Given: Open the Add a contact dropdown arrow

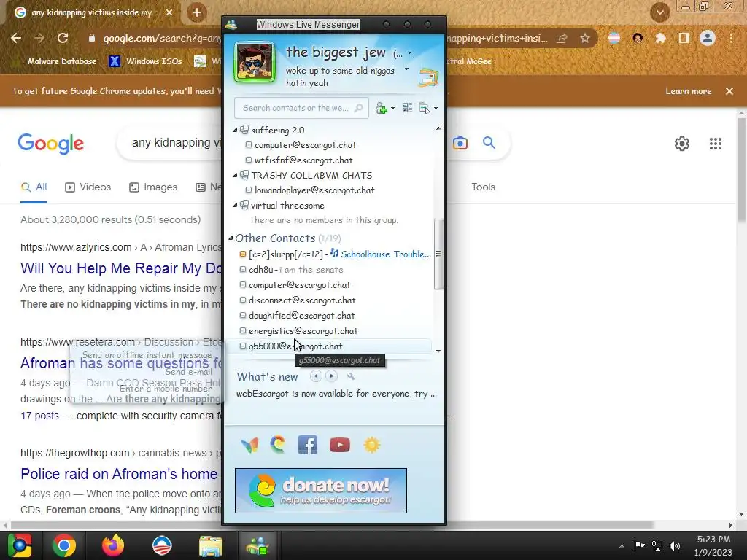Looking at the screenshot, I should pyautogui.click(x=392, y=109).
